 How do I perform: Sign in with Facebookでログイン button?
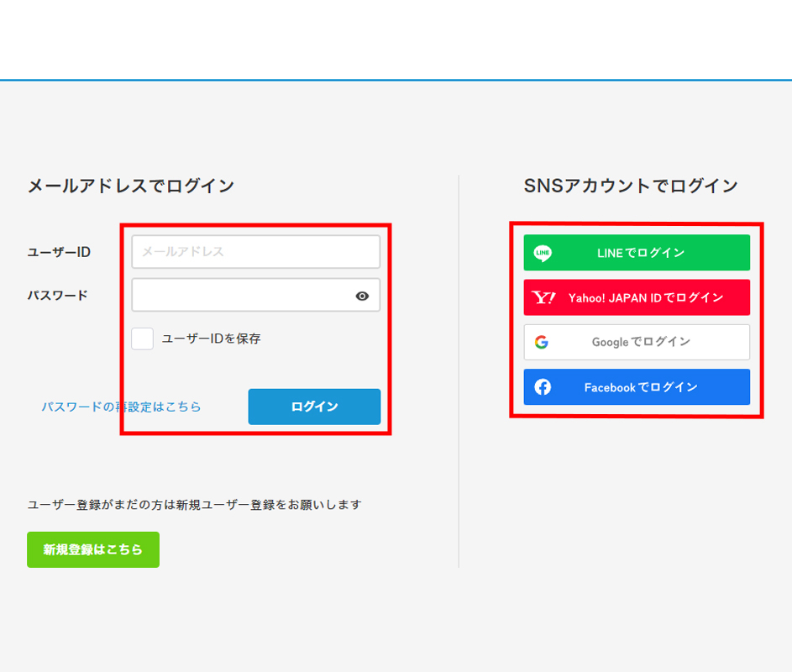[x=637, y=387]
